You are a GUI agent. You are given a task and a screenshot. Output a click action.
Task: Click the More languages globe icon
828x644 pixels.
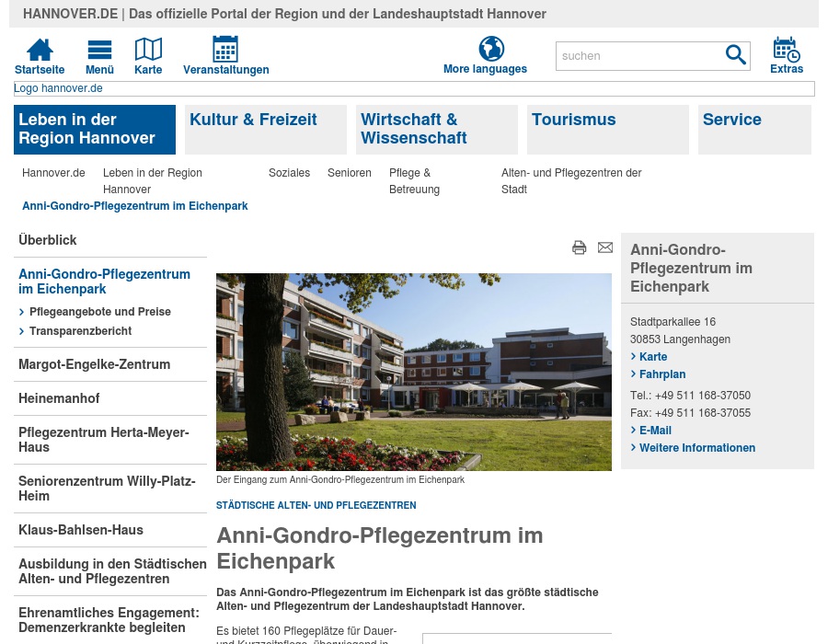(x=491, y=49)
